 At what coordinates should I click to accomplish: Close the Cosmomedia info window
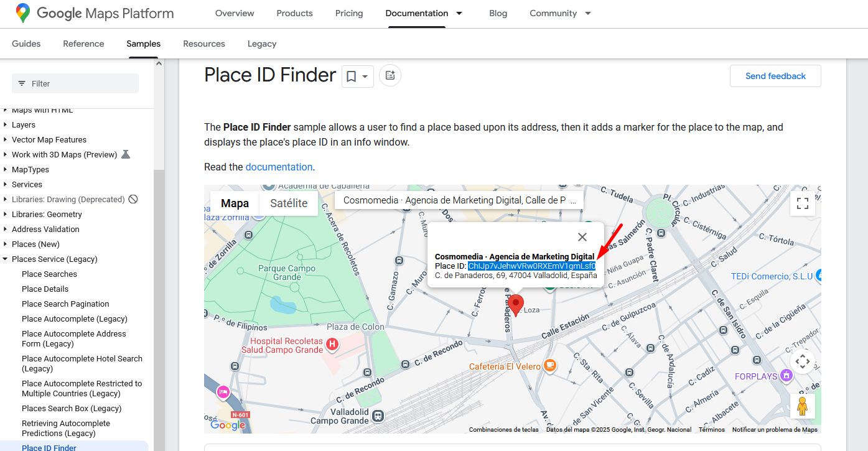point(582,237)
